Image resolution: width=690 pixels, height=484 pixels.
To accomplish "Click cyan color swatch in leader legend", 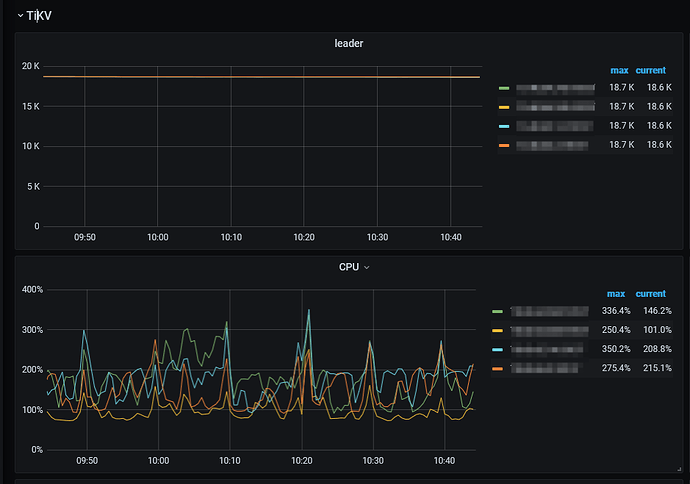I will point(504,126).
